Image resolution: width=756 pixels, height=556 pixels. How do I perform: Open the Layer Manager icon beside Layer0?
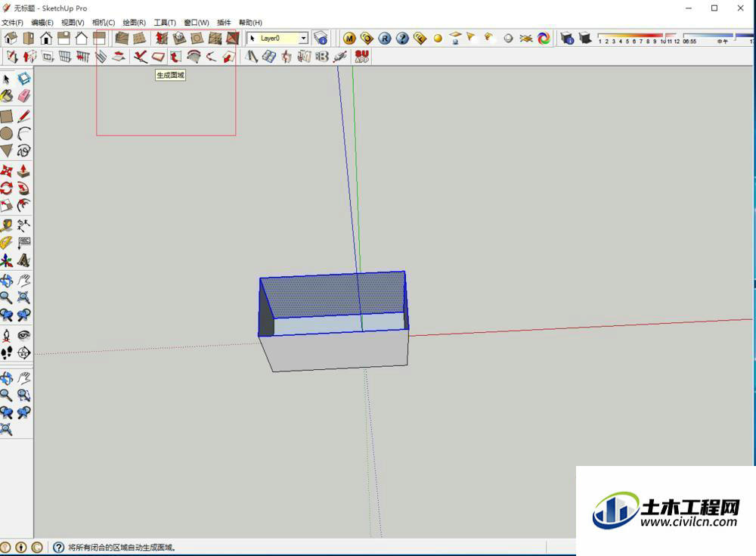(x=320, y=38)
